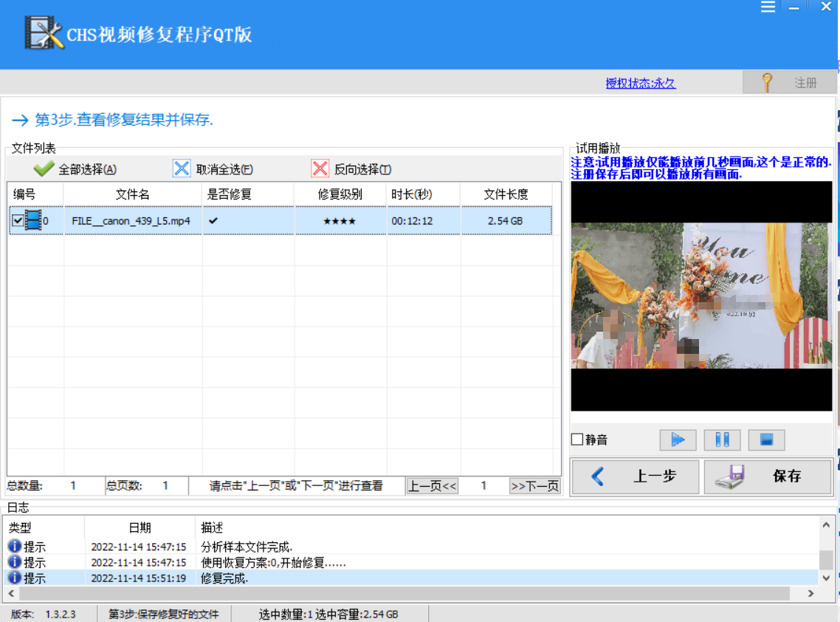Sort by 文件名 column header
The width and height of the screenshot is (840, 622).
point(133,194)
